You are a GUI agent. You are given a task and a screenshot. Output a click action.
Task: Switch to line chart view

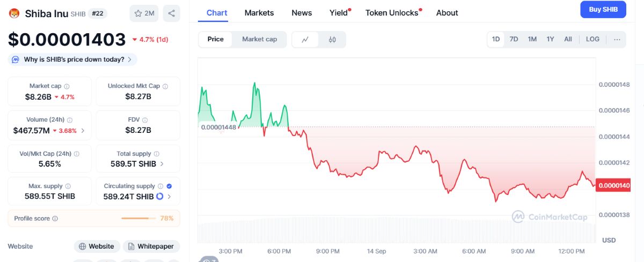tap(305, 40)
